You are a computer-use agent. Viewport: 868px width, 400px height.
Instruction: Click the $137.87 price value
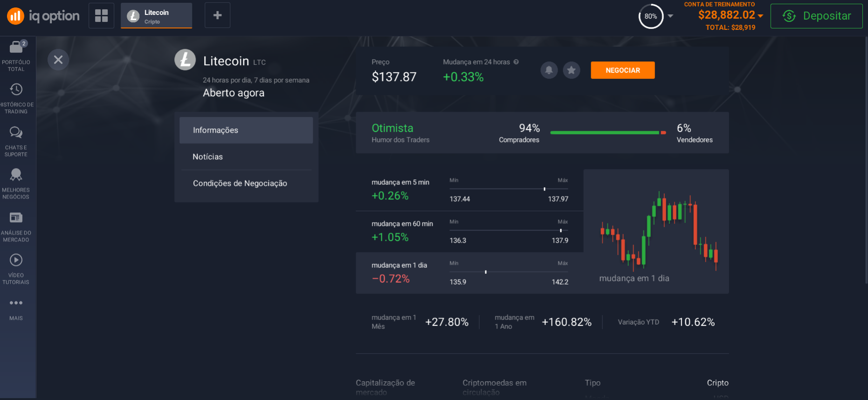pos(394,77)
